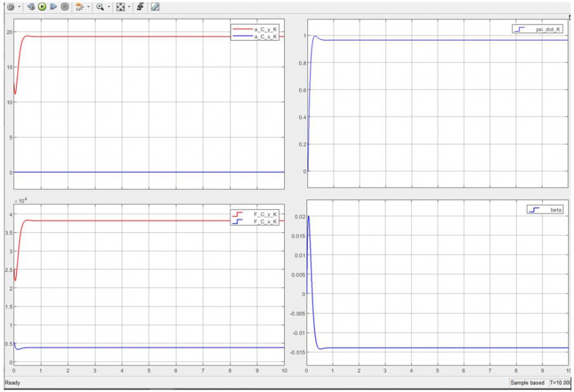Open the Triggers tool icon
Image resolution: width=574 pixels, height=392 pixels.
141,7
